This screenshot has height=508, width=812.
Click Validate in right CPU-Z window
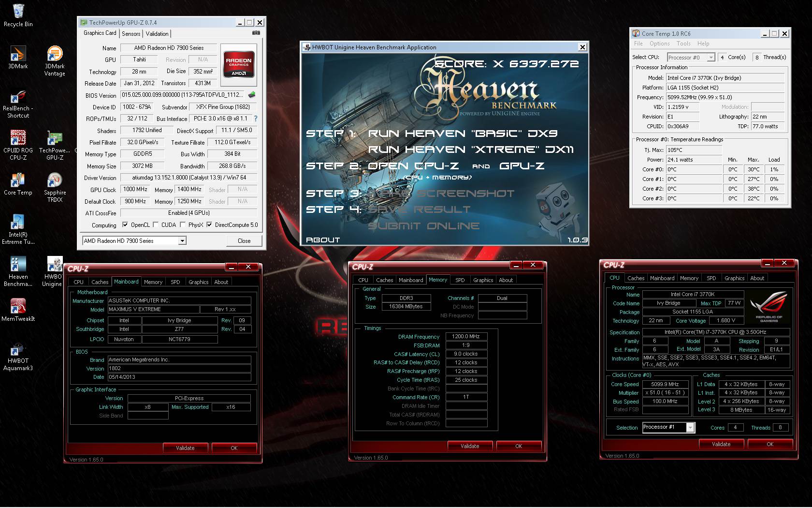coord(721,444)
